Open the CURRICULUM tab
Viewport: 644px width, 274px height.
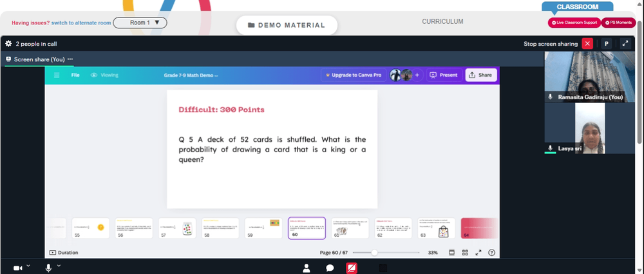pyautogui.click(x=442, y=21)
